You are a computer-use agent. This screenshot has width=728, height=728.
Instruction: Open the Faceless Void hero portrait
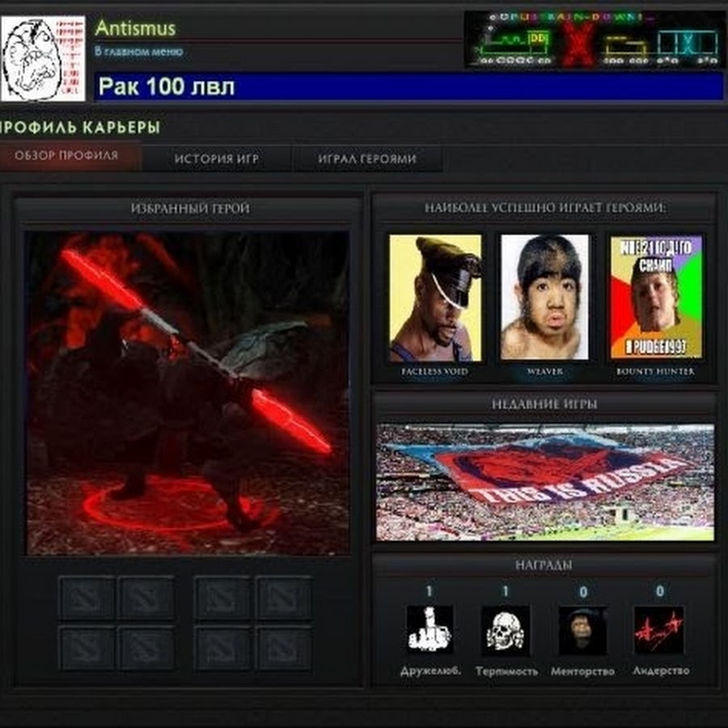pyautogui.click(x=435, y=298)
